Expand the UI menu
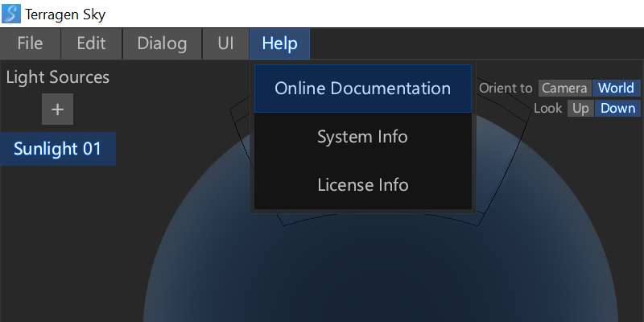The image size is (644, 322). (225, 43)
